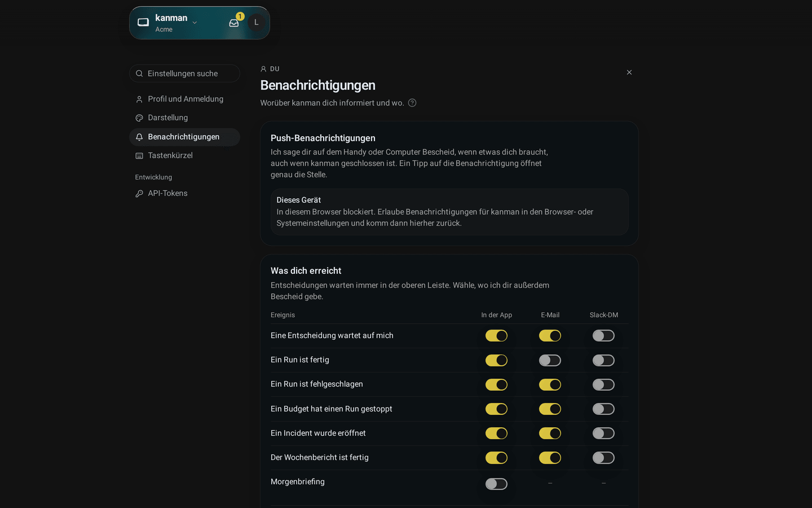Screen dimensions: 812x508
Task: Open the help icon beside the subtitle
Action: (412, 103)
